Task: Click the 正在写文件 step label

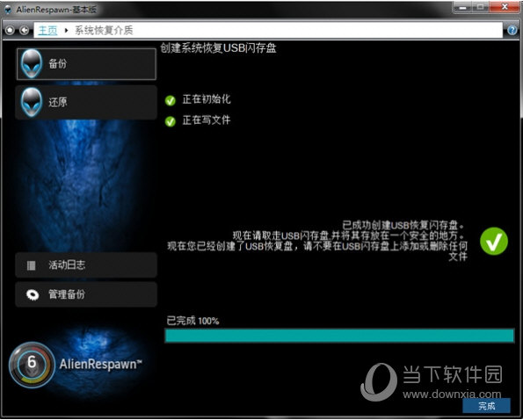Action: (207, 120)
